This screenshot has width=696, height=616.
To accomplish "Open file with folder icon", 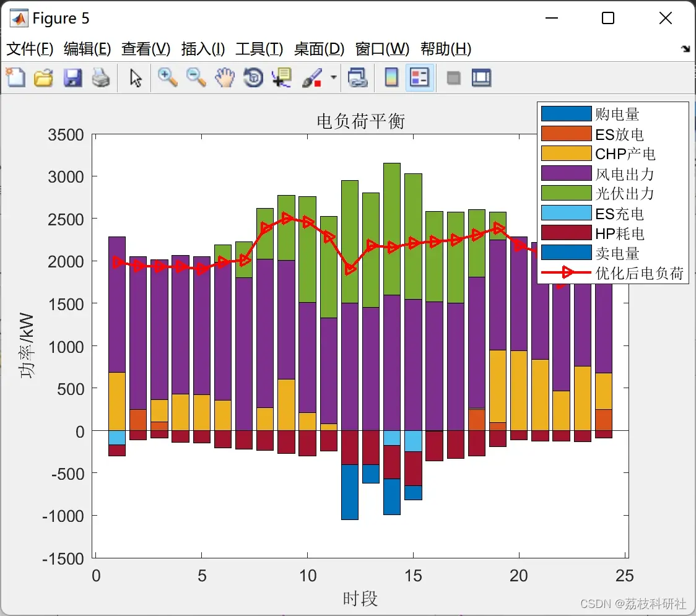I will (43, 77).
